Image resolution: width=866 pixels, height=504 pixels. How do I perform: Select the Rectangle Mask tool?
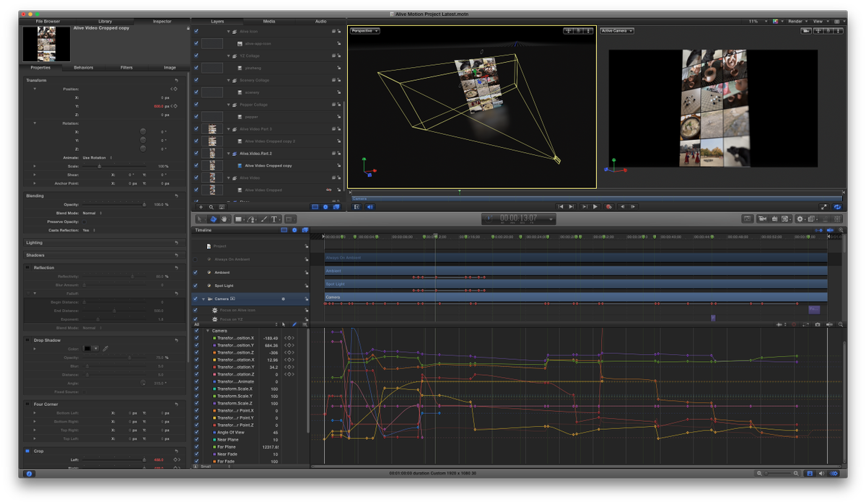point(289,219)
